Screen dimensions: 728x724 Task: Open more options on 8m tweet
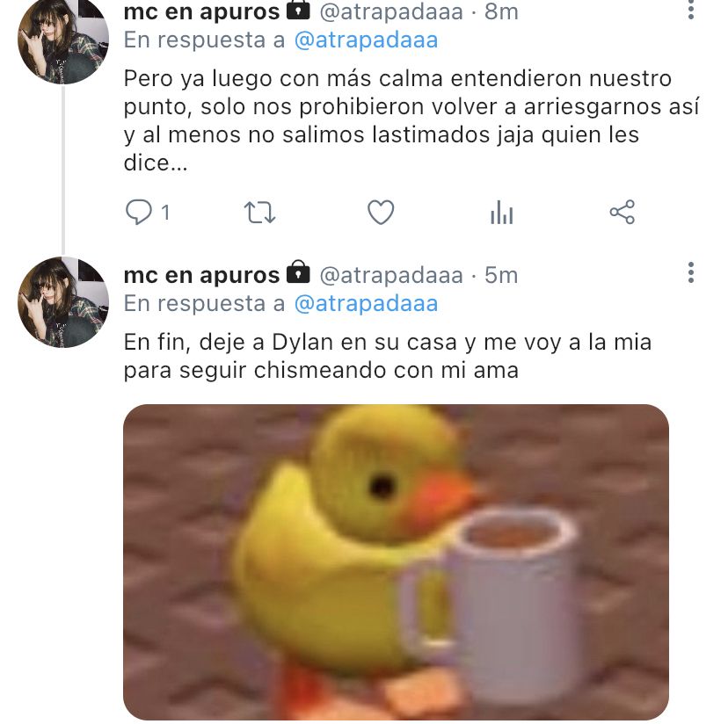pyautogui.click(x=691, y=10)
